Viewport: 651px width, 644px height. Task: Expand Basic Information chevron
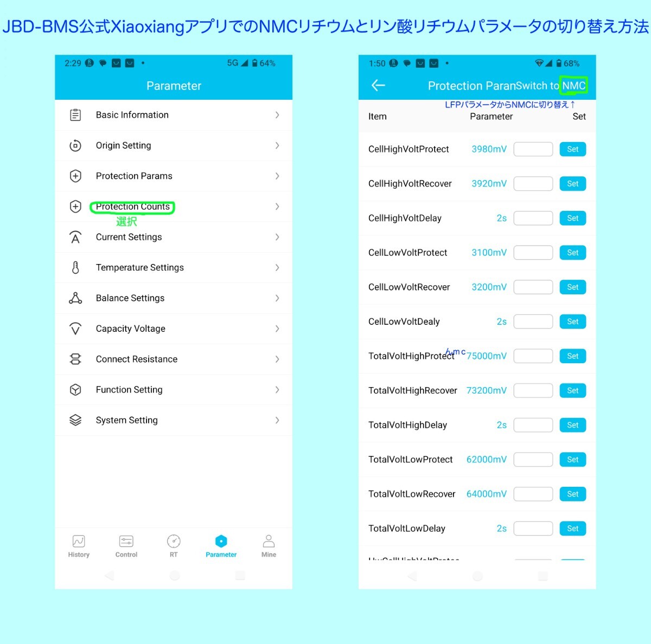(x=277, y=115)
